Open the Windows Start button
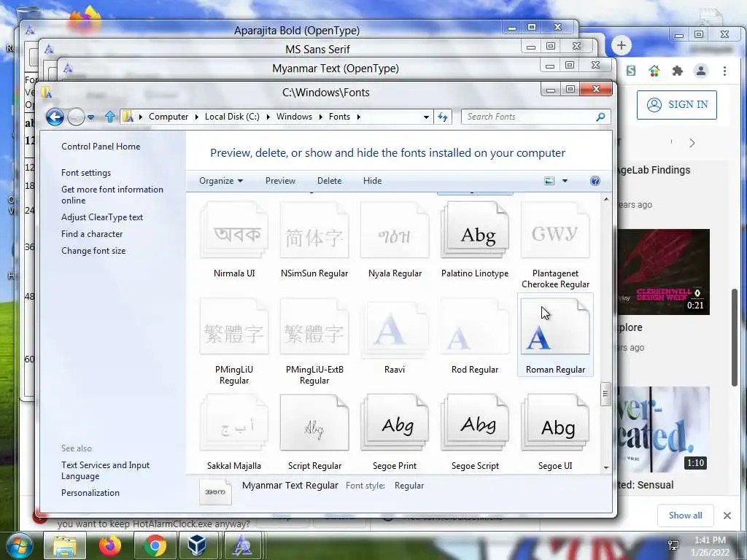The height and width of the screenshot is (560, 747). (x=19, y=545)
